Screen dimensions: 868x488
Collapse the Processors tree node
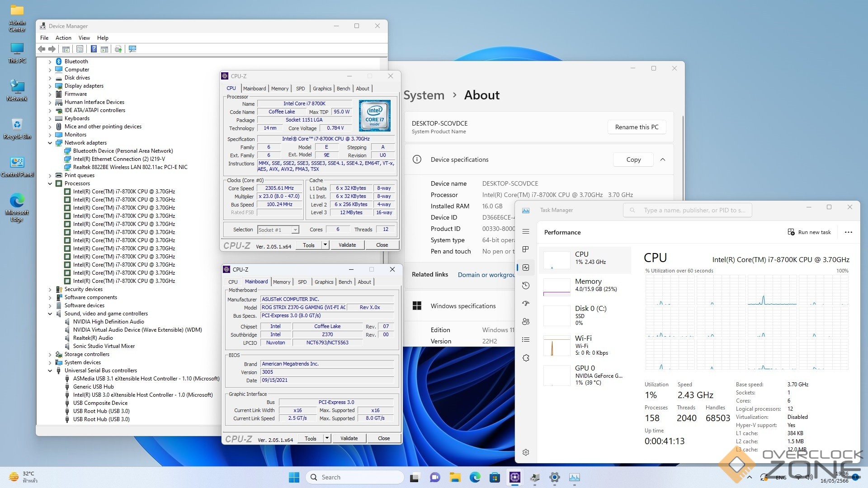tap(50, 183)
